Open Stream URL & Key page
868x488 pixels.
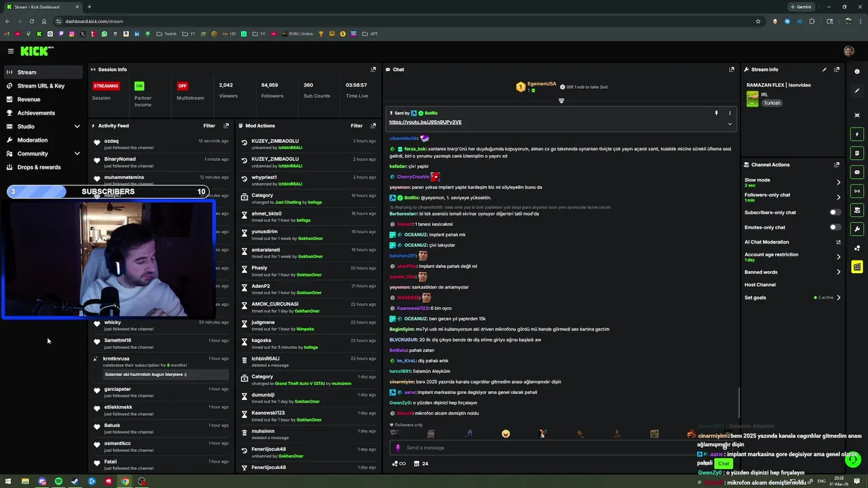pos(43,86)
